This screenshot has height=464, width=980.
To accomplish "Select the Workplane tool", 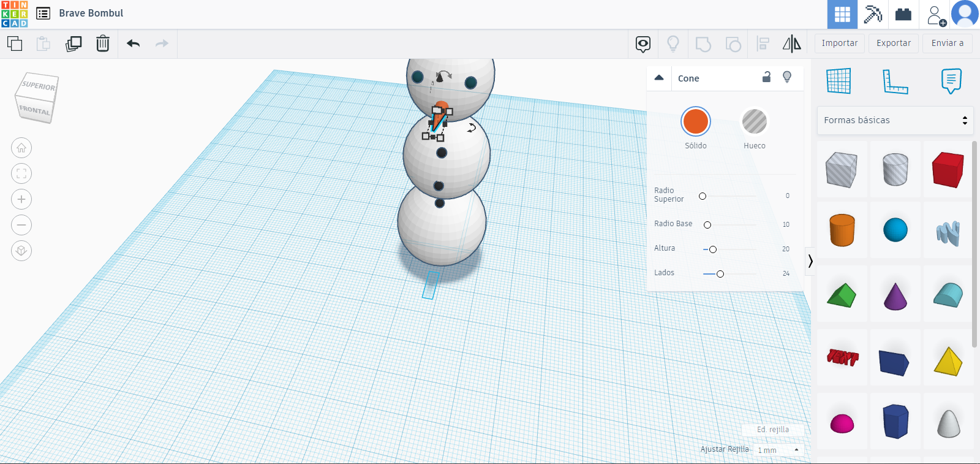I will click(x=839, y=81).
